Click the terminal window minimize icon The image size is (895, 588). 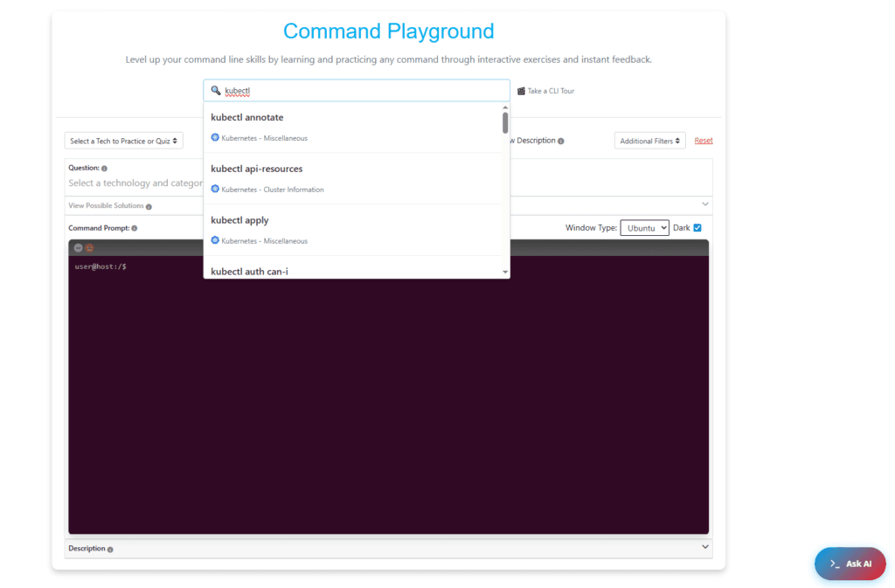(x=79, y=248)
